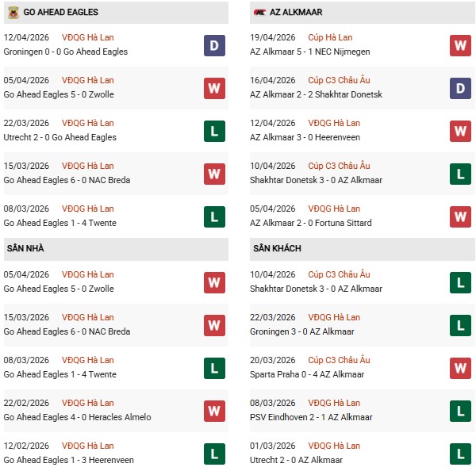
Task: Click L badge for Utrecht 2-0 Go Ahead Eagles
Action: [214, 131]
